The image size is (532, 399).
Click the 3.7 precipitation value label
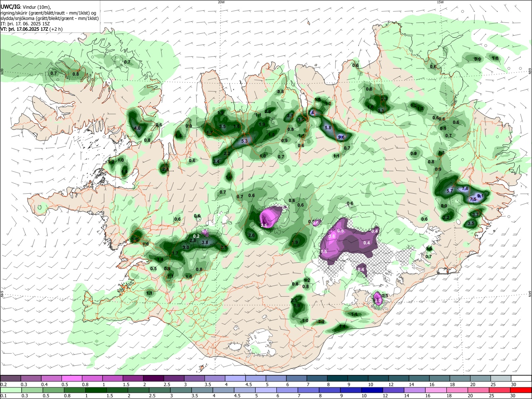coord(476,214)
